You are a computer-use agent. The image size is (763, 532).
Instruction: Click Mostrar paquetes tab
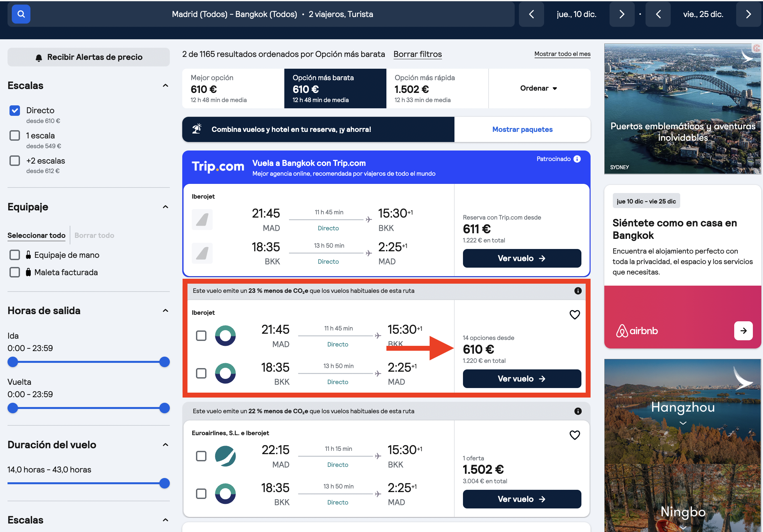point(523,129)
